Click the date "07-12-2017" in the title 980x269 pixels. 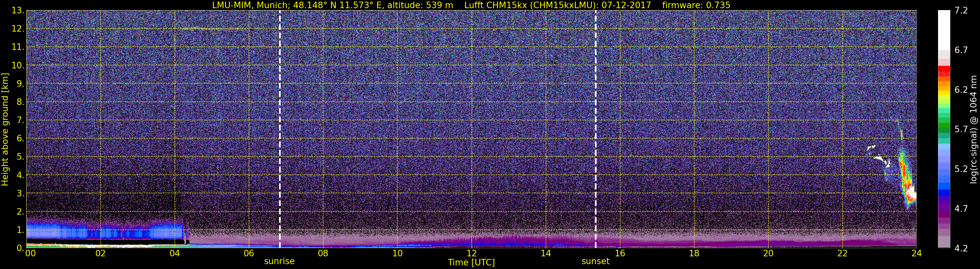pyautogui.click(x=626, y=5)
